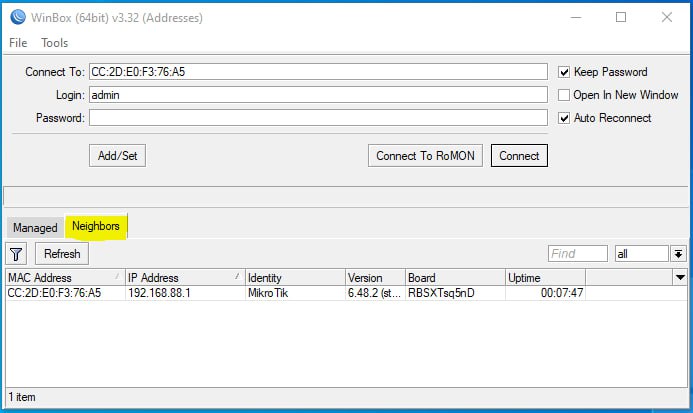
Task: Click Connect To RoMON button
Action: (425, 156)
